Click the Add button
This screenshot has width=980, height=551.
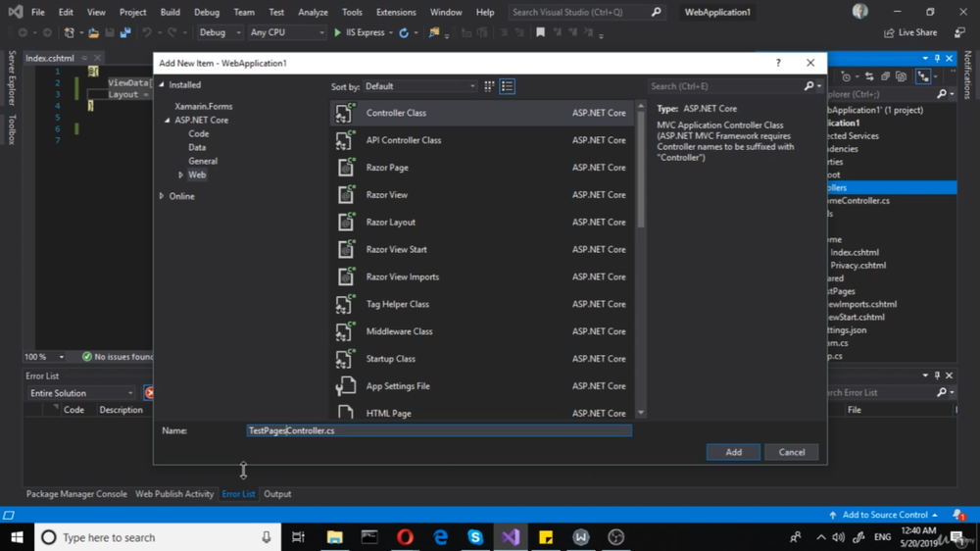tap(733, 452)
